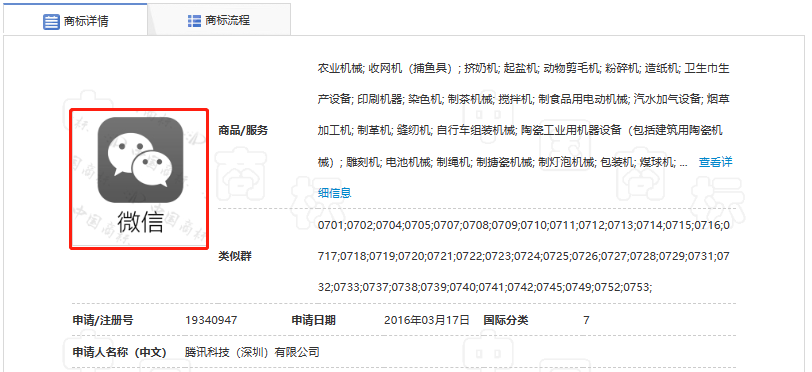Select the international class value 7
812x372 pixels.
coord(586,320)
